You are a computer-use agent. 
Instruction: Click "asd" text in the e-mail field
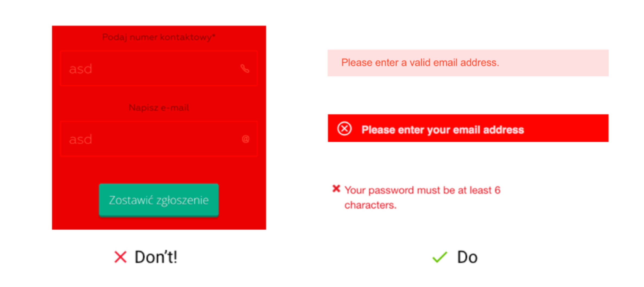coord(81,140)
